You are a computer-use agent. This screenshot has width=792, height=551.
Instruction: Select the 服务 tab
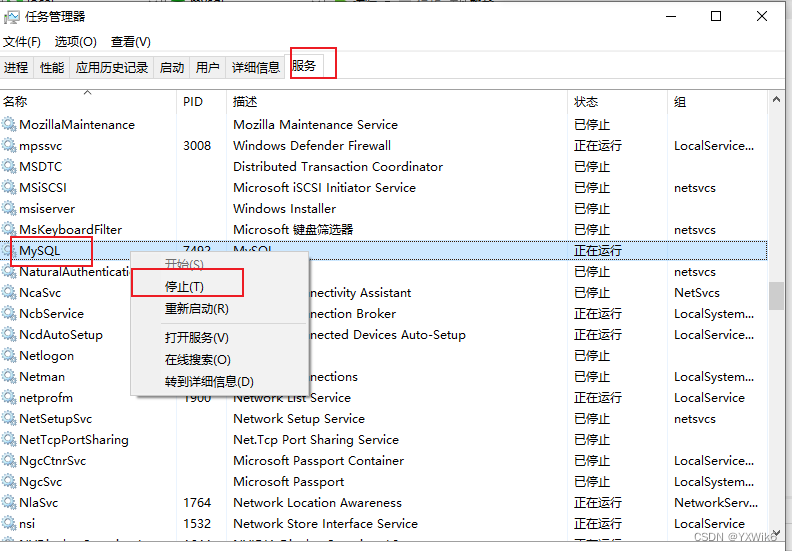304,66
